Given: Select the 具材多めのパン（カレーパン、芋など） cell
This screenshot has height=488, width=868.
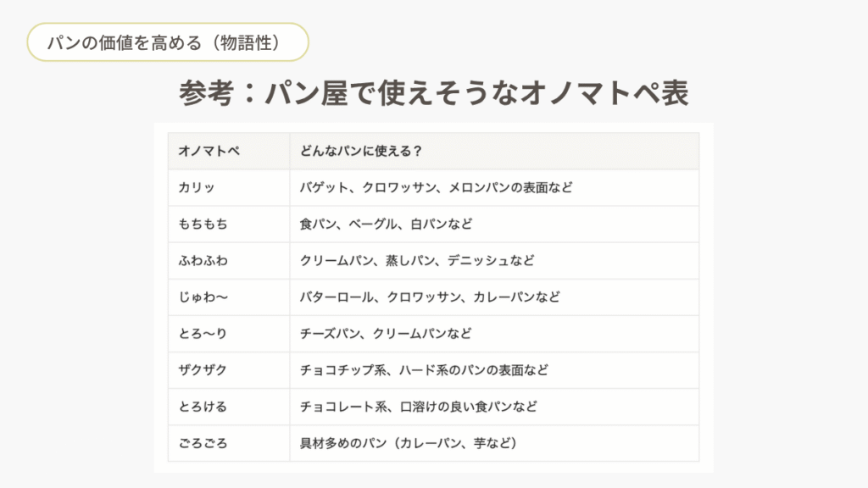Looking at the screenshot, I should [x=409, y=443].
